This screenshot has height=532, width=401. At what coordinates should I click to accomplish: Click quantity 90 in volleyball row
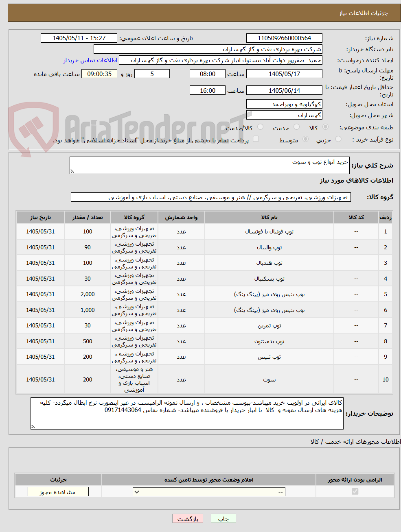point(88,247)
